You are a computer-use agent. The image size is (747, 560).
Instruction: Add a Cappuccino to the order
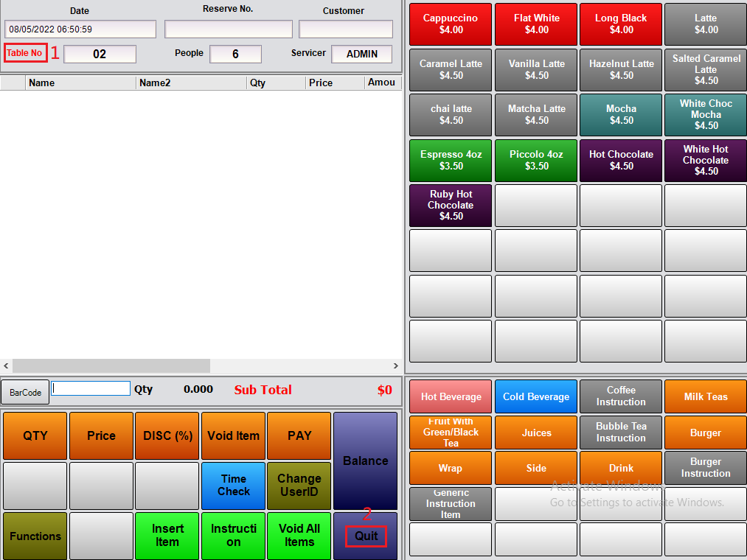(x=451, y=24)
